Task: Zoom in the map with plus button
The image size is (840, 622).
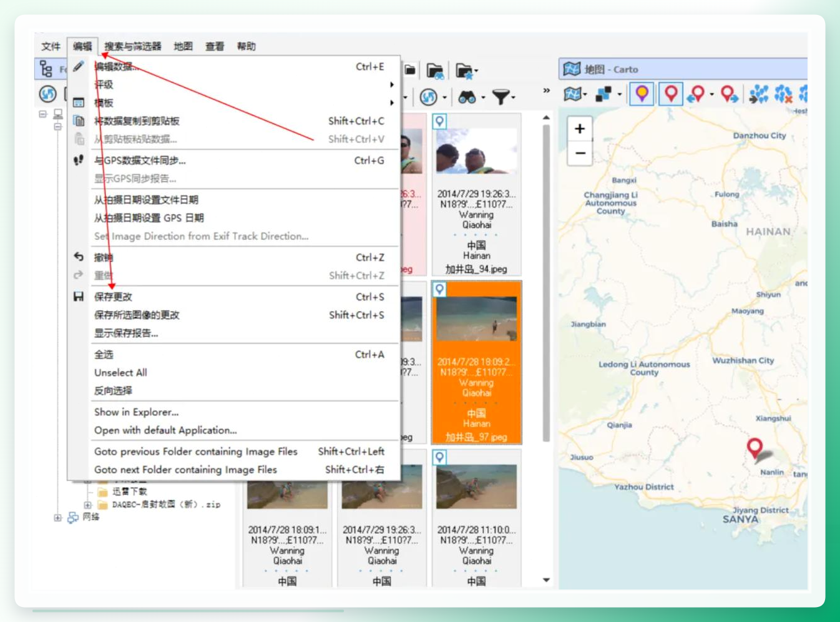Action: (x=580, y=129)
